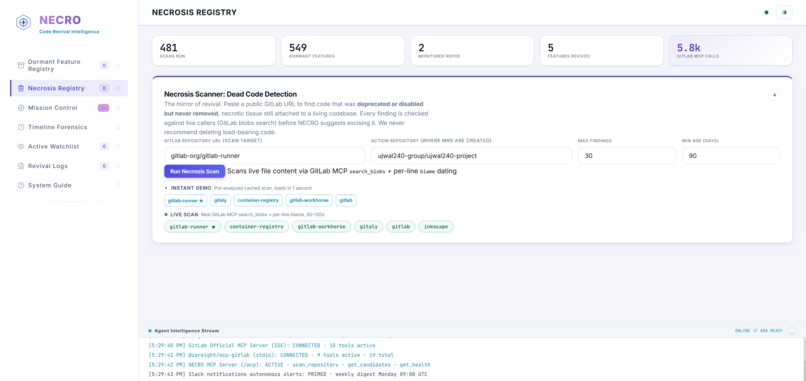
Task: Edit the Max Findings field
Action: pos(627,156)
